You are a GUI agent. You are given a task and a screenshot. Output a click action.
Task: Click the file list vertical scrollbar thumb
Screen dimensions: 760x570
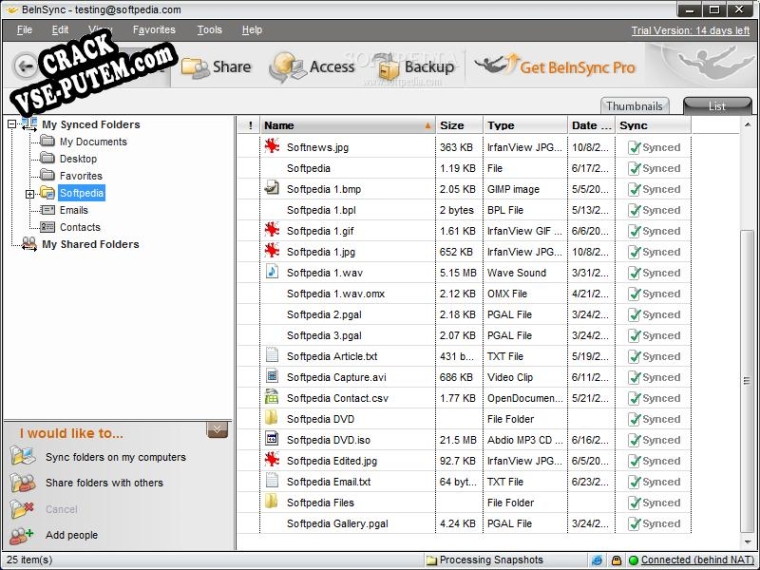pyautogui.click(x=747, y=382)
